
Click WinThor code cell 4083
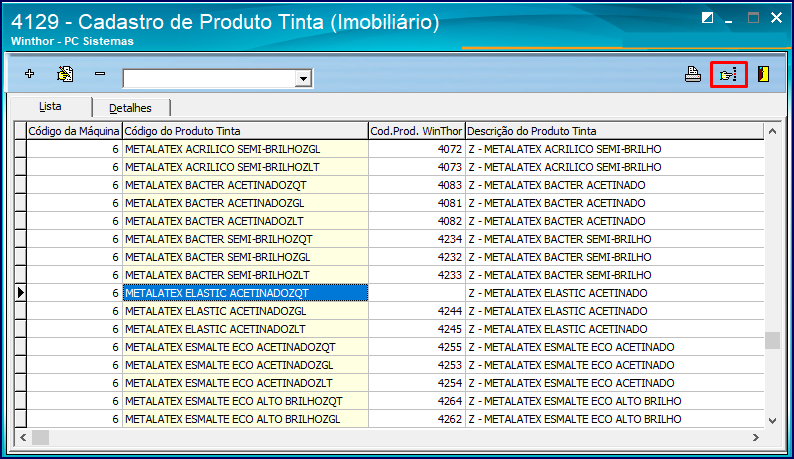click(416, 185)
